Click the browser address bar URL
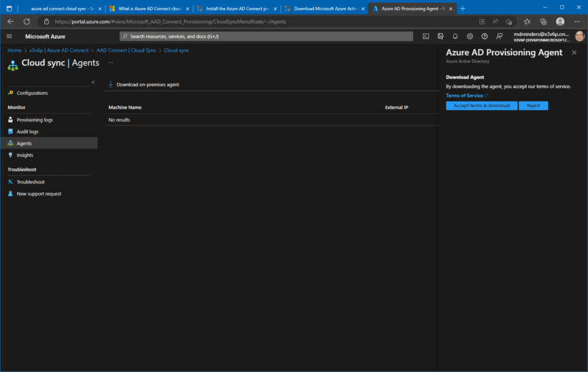Viewport: 588px width, 372px height. tap(170, 22)
